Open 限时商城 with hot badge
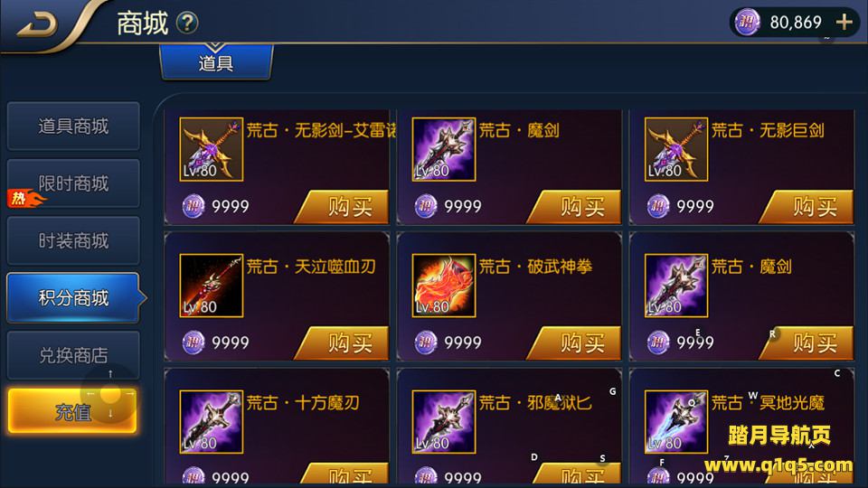The height and width of the screenshot is (488, 868). tap(73, 183)
